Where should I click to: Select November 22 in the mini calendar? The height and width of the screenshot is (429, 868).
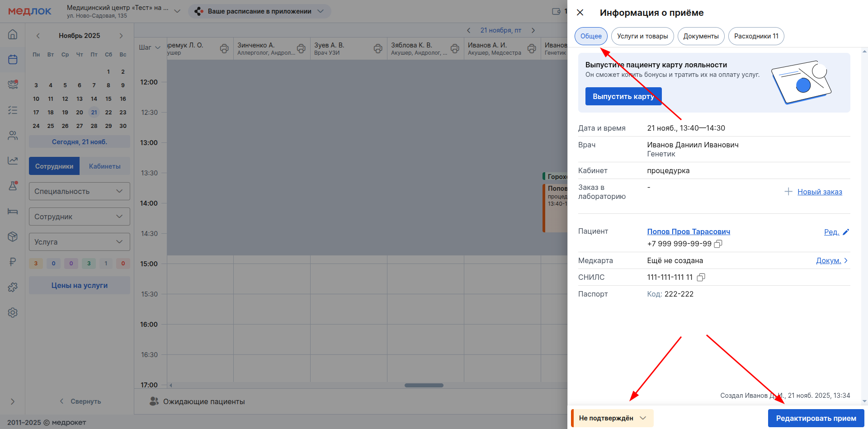(108, 113)
